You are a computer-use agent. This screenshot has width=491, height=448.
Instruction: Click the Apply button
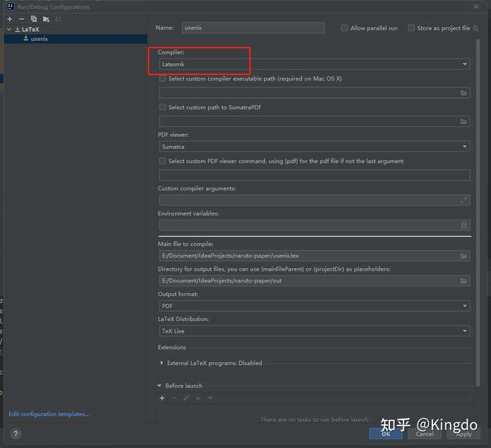tap(464, 434)
